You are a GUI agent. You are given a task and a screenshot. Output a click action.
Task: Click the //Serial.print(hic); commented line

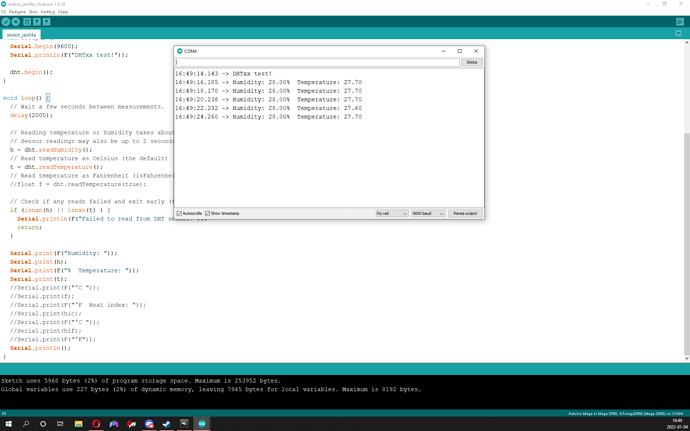click(x=46, y=313)
